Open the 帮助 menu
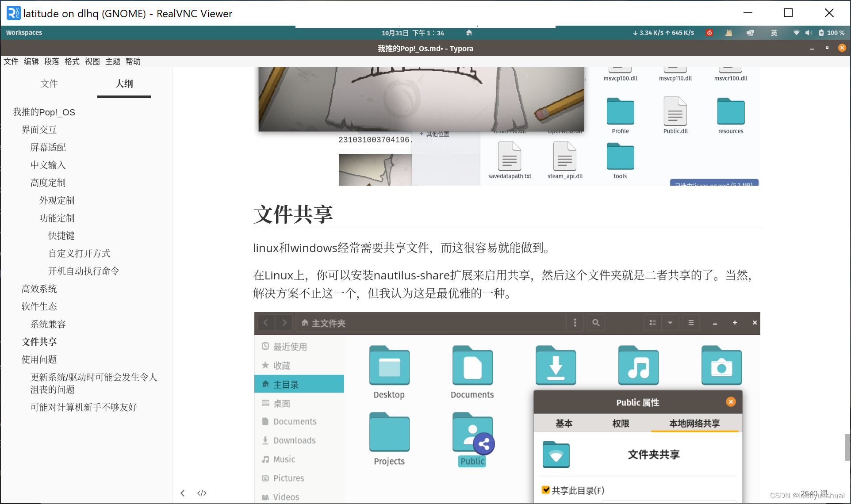Image resolution: width=851 pixels, height=504 pixels. click(133, 61)
